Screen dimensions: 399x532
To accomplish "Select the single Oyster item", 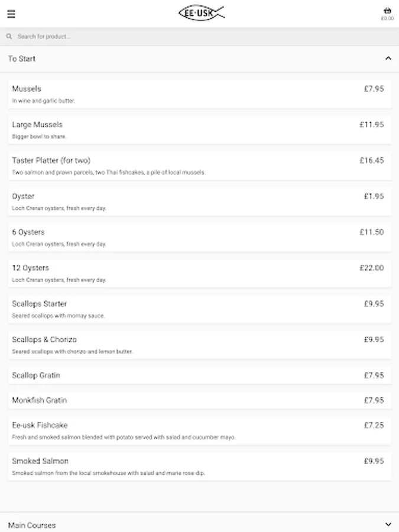I will pos(199,202).
